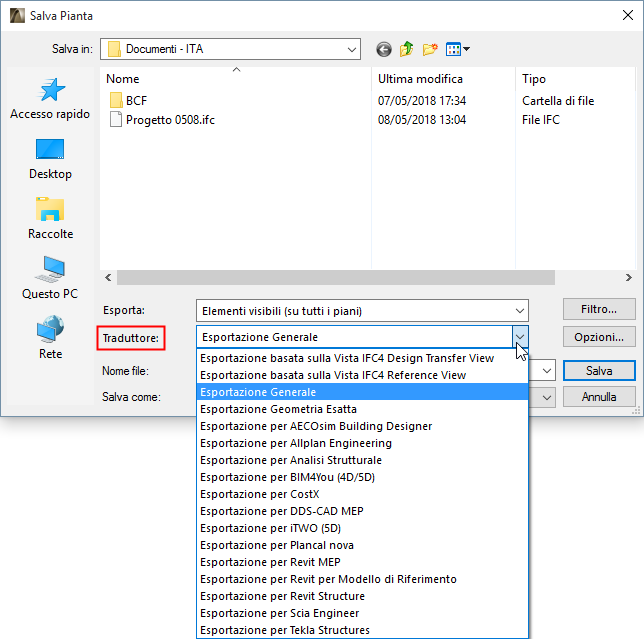Go back using the round back arrow icon
The height and width of the screenshot is (639, 644).
coord(384,50)
